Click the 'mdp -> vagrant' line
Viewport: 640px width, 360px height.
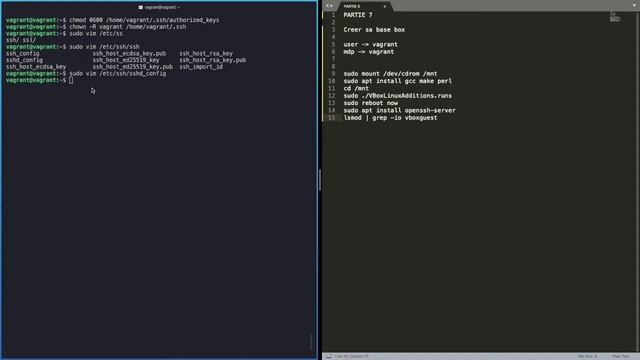point(369,52)
